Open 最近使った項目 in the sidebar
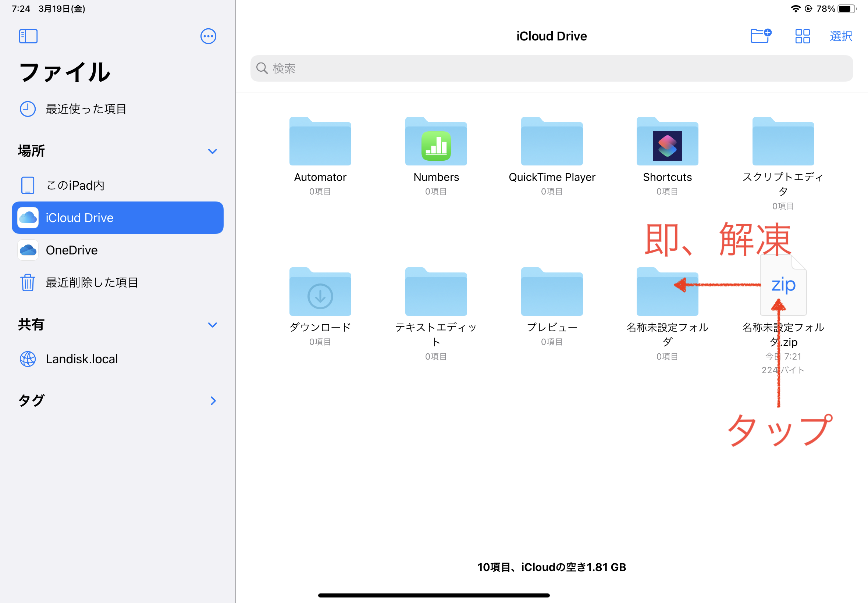The width and height of the screenshot is (868, 603). (x=86, y=109)
